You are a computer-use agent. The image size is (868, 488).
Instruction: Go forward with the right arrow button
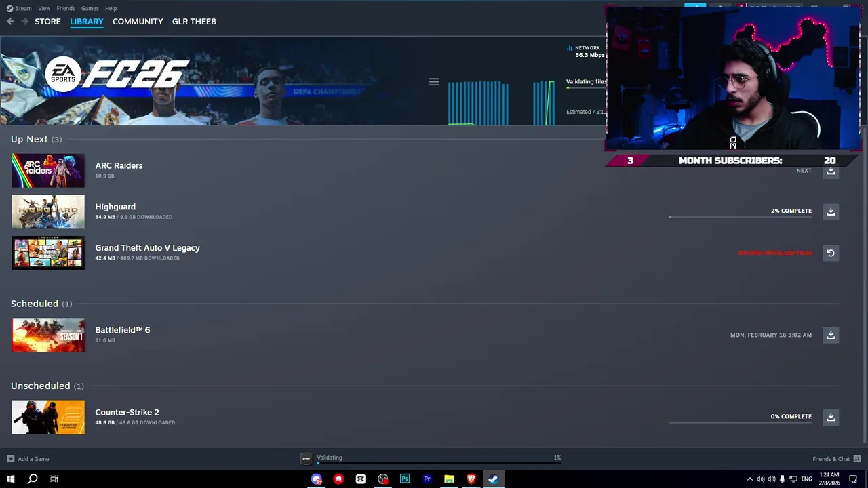pyautogui.click(x=25, y=22)
